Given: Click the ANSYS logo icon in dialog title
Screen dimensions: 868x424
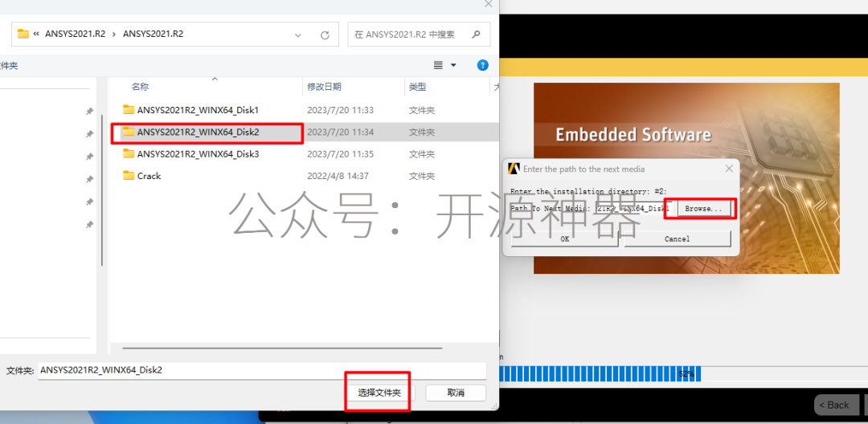Looking at the screenshot, I should 514,169.
